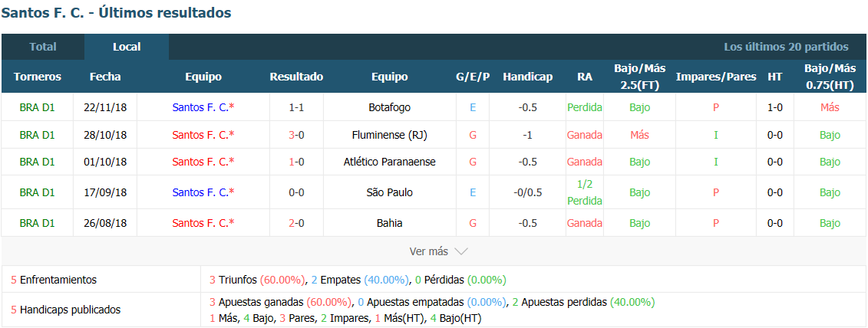The height and width of the screenshot is (328, 868).
Task: Open São Paulo team link
Action: 390,192
